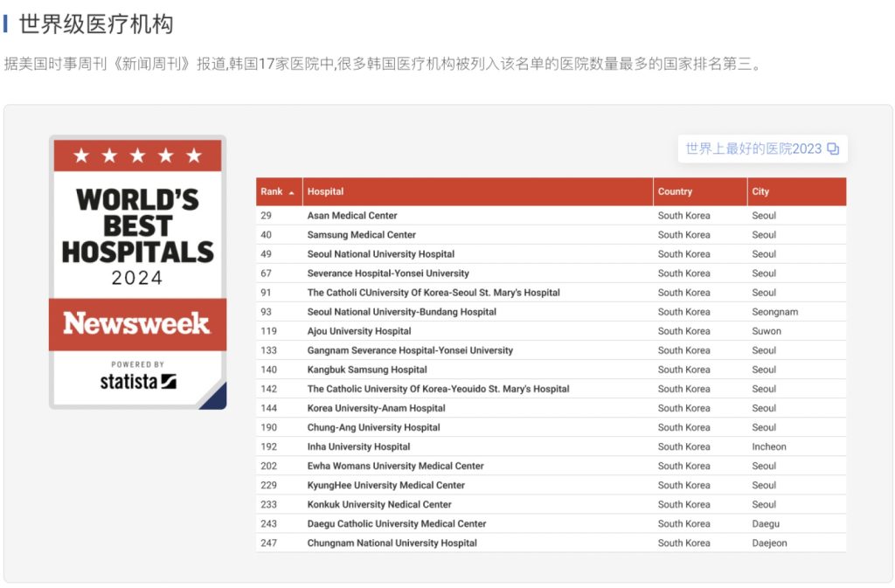Screen dimensions: 895x588
Task: Click the paragraph mentioning 《新闻周刊》
Action: (x=384, y=63)
